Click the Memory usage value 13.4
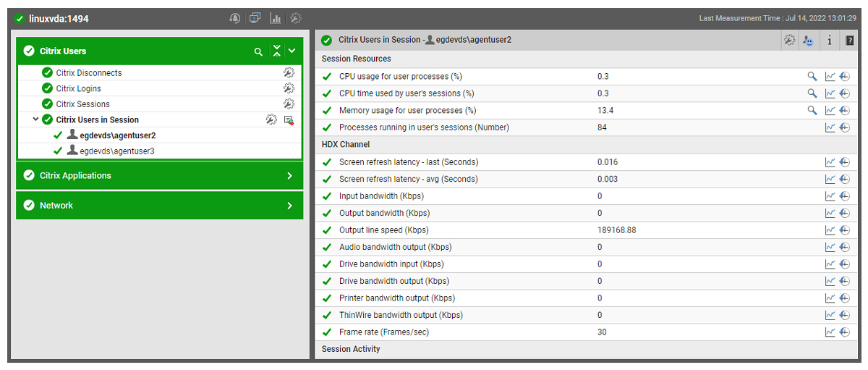The image size is (868, 370). click(605, 110)
